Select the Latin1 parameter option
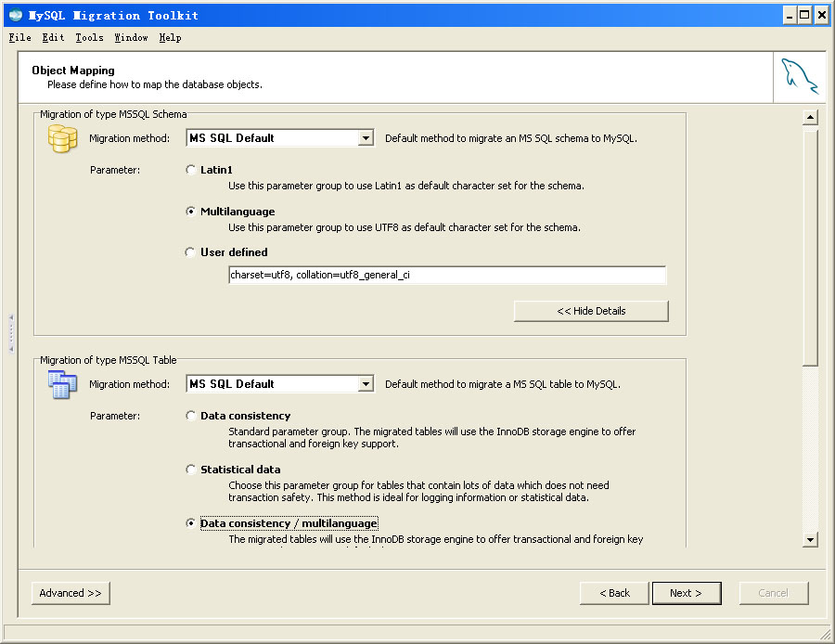This screenshot has width=835, height=644. pyautogui.click(x=190, y=170)
